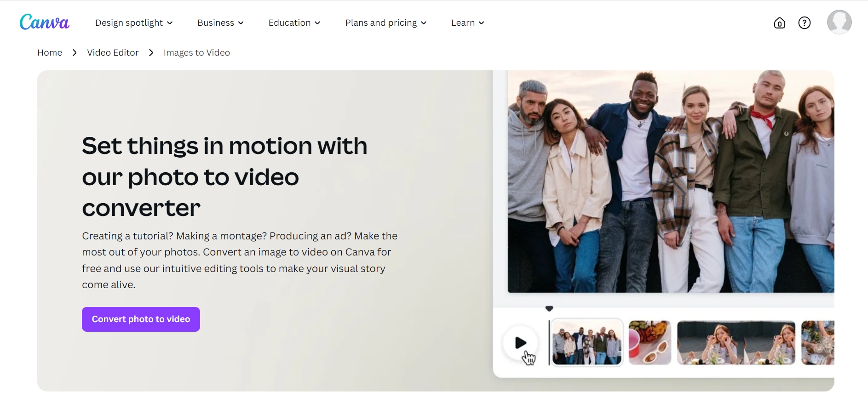Open the Education menu
The width and height of the screenshot is (868, 414).
click(294, 23)
